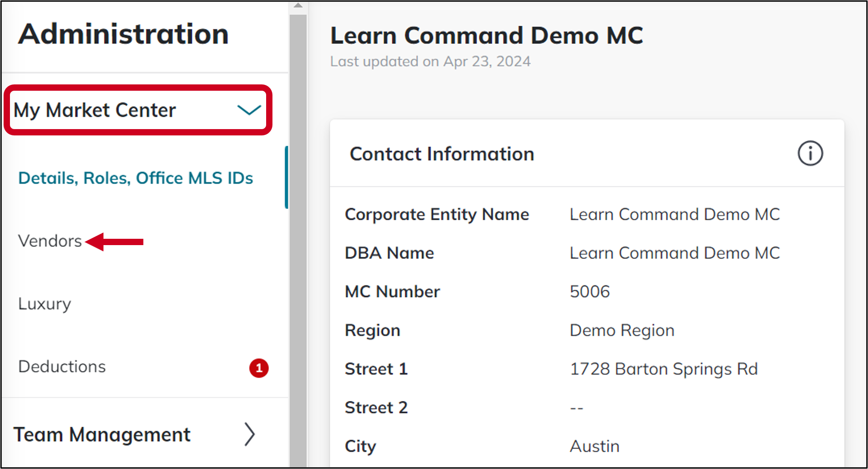Click the My Market Center heading
Image resolution: width=868 pixels, height=469 pixels.
tap(94, 110)
